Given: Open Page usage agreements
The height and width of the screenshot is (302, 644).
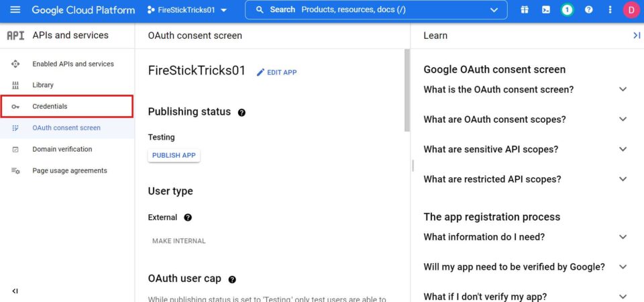Looking at the screenshot, I should [67, 170].
